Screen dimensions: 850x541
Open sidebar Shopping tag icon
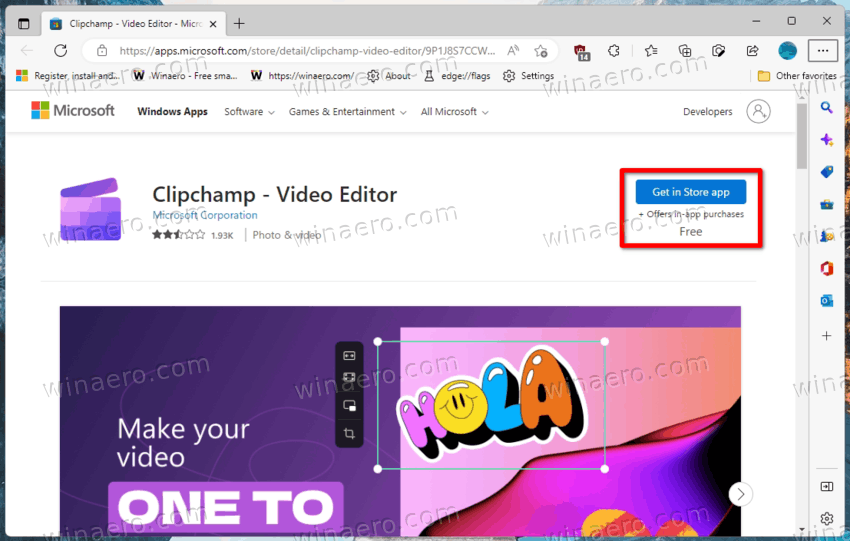point(826,172)
